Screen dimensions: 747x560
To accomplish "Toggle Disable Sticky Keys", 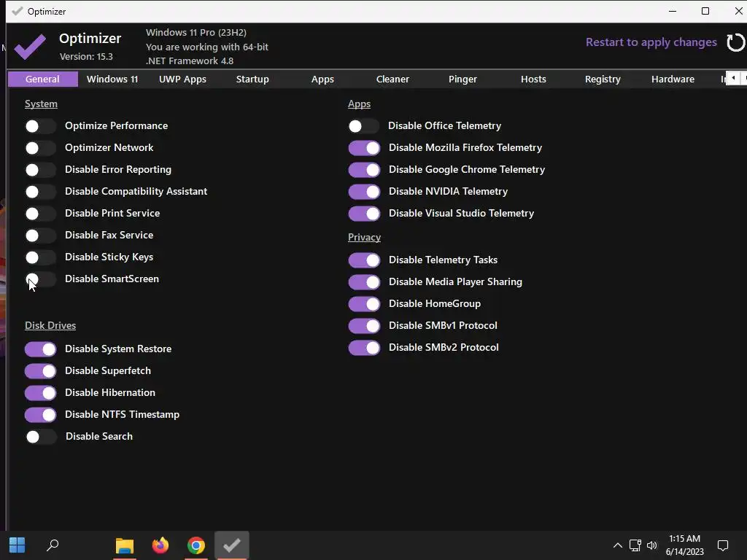I will pyautogui.click(x=41, y=257).
